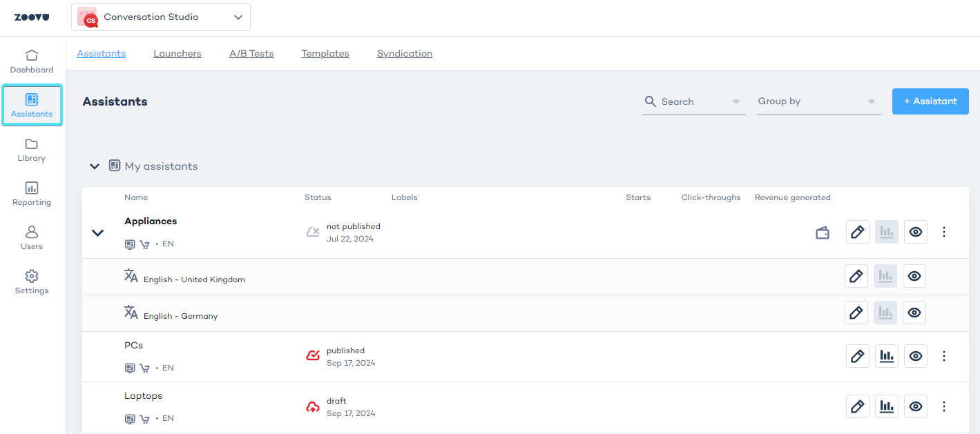Preview the PCs assistant with eye icon
This screenshot has width=980, height=434.
(916, 356)
